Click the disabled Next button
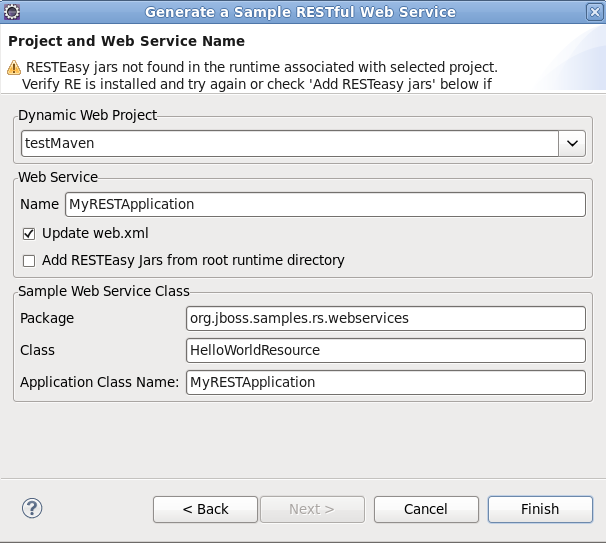 tap(312, 509)
